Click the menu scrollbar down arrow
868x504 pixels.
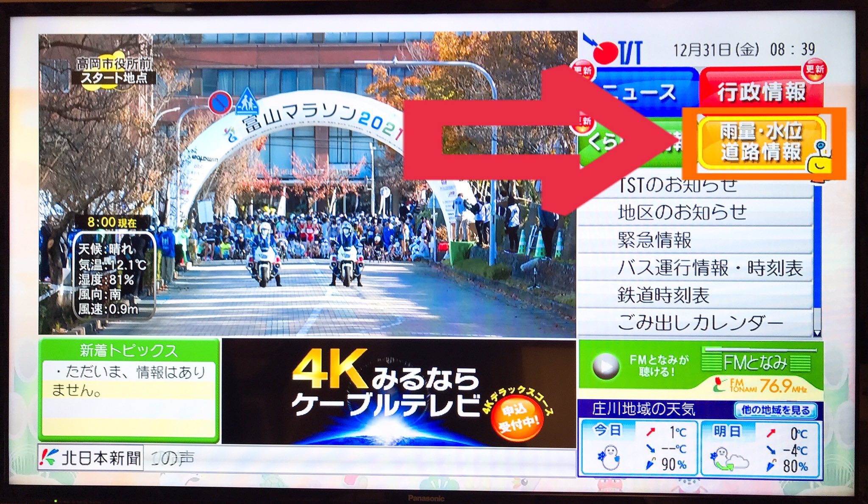coord(817,333)
